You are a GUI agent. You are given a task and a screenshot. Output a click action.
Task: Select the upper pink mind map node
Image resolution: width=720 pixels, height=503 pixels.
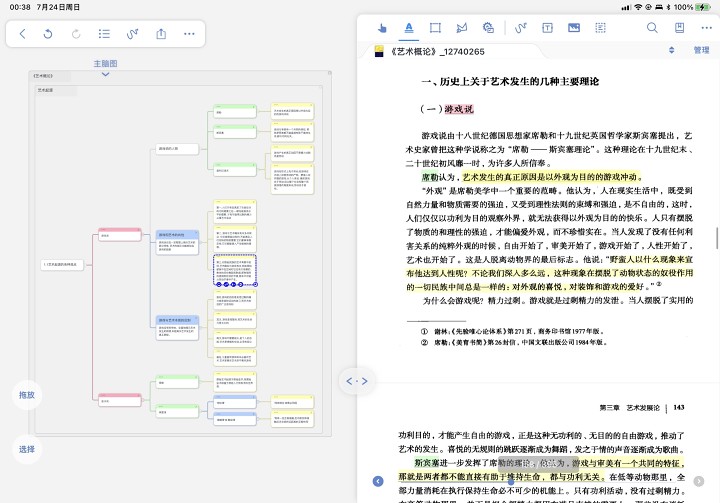click(120, 234)
